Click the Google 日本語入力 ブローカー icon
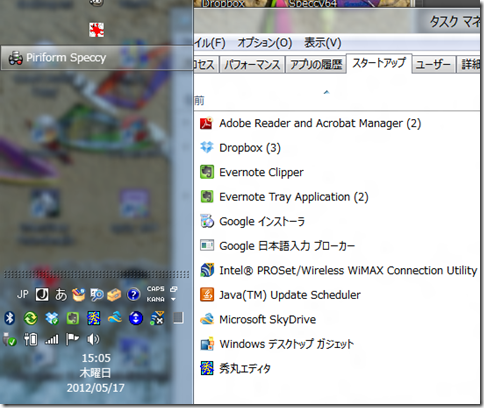The height and width of the screenshot is (408, 484). click(x=207, y=246)
